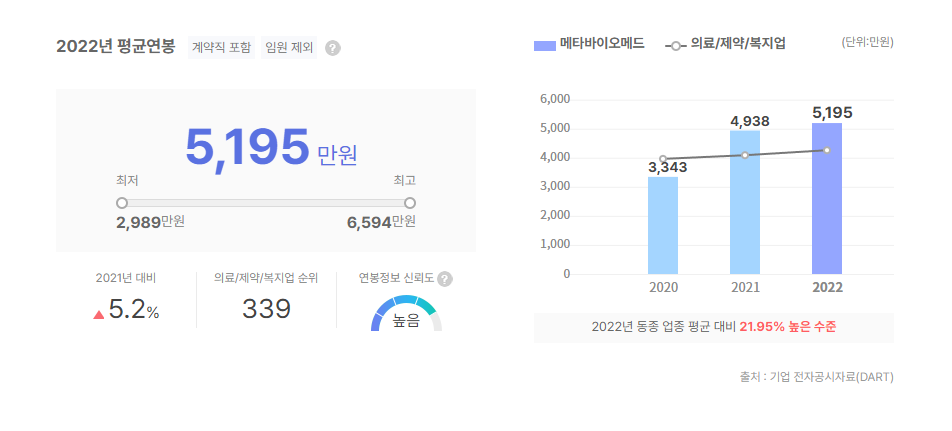This screenshot has height=431, width=952.
Task: Click the 출처 : 기업 전자공시자료(DART) source note
Action: click(x=816, y=377)
